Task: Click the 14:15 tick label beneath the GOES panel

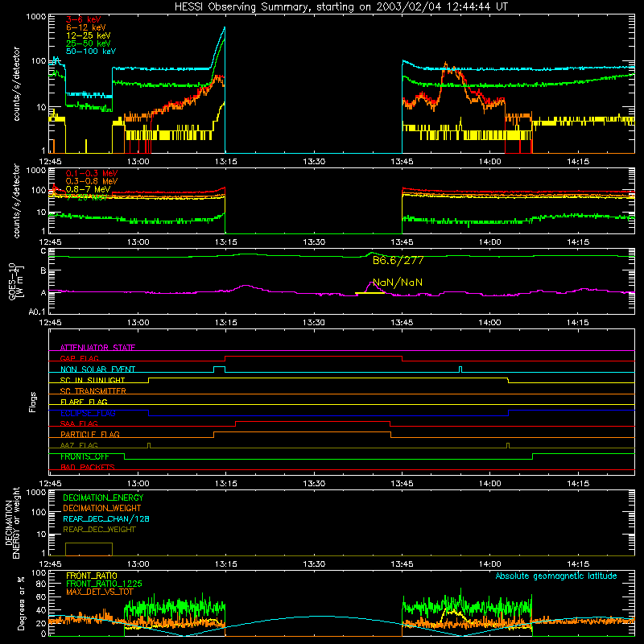Action: (578, 323)
